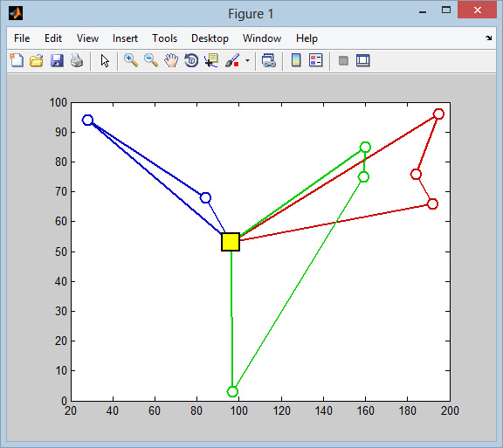Open the Tools menu
Viewport: 503px width, 448px height.
(x=164, y=38)
